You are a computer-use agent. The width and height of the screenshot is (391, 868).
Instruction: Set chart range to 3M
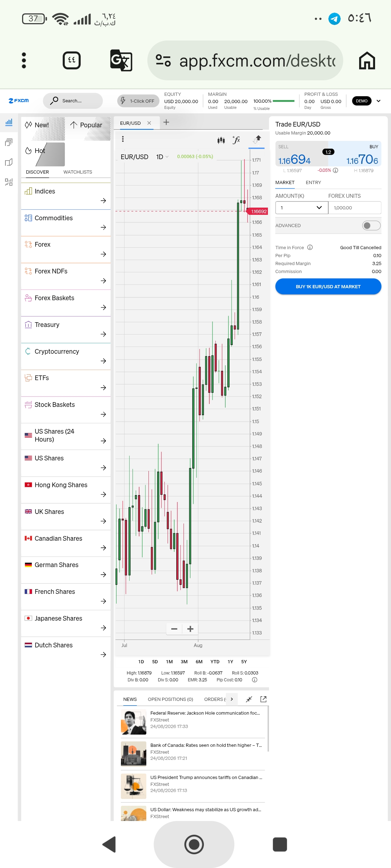[x=184, y=661]
